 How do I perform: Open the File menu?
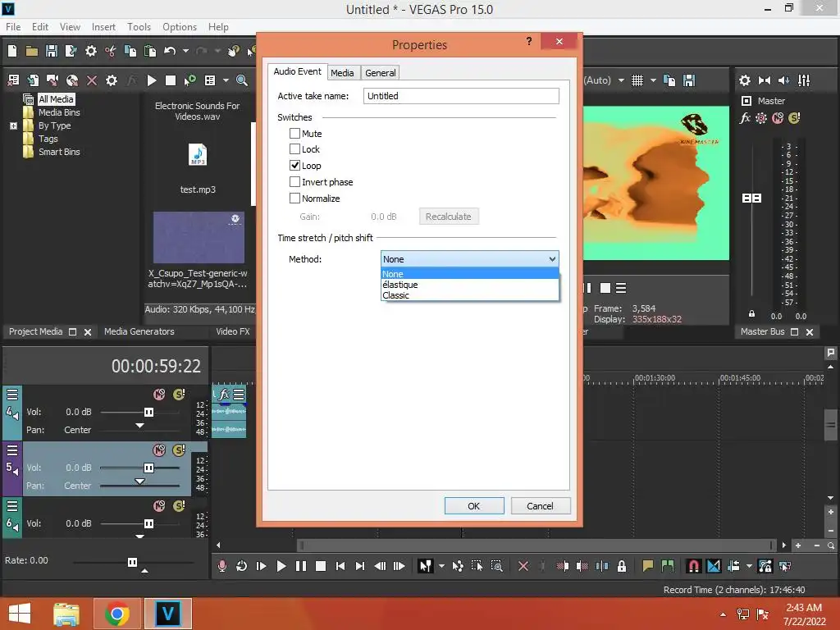pyautogui.click(x=13, y=27)
